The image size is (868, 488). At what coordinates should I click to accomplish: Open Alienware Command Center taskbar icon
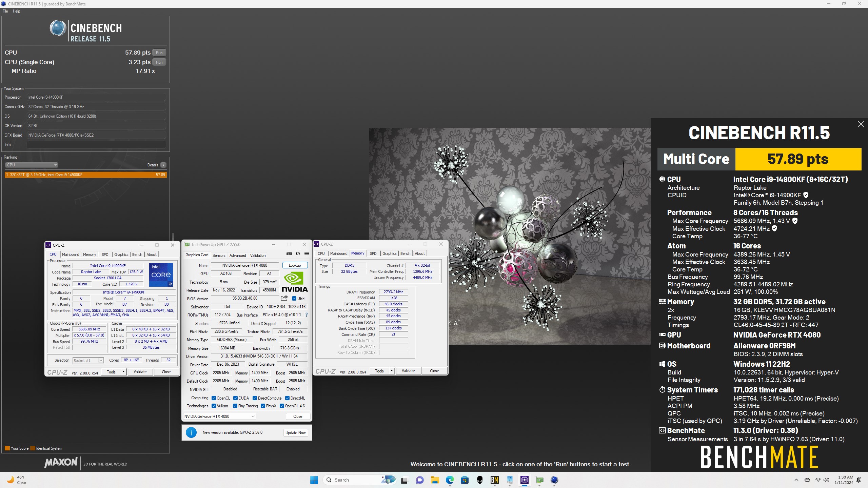(480, 480)
